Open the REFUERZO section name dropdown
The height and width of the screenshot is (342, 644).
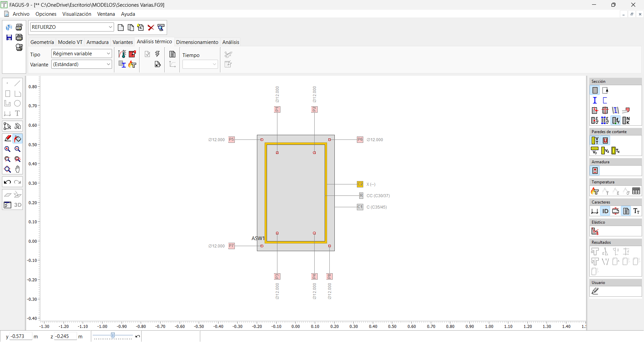[x=110, y=27]
